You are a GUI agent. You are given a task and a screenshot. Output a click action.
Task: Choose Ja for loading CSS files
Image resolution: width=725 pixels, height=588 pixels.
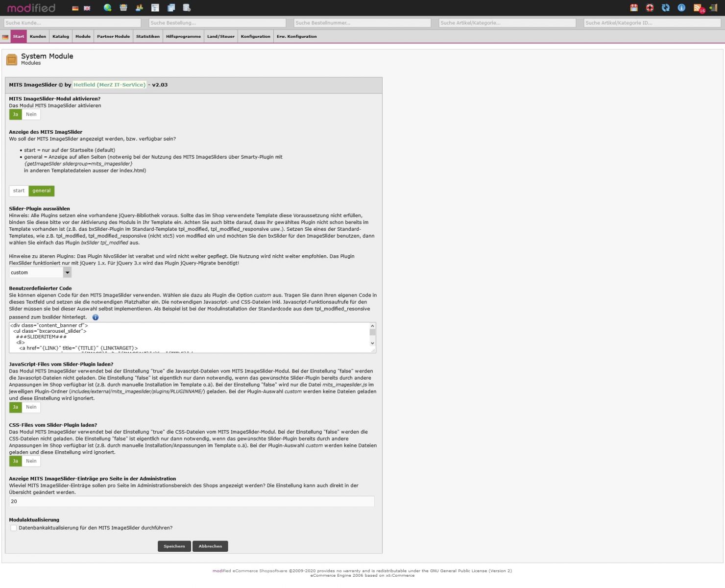pyautogui.click(x=16, y=461)
